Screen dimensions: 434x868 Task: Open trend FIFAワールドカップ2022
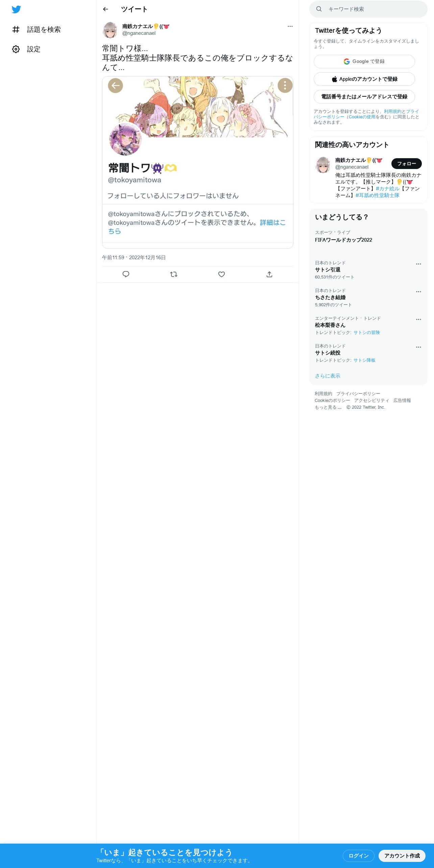(343, 240)
